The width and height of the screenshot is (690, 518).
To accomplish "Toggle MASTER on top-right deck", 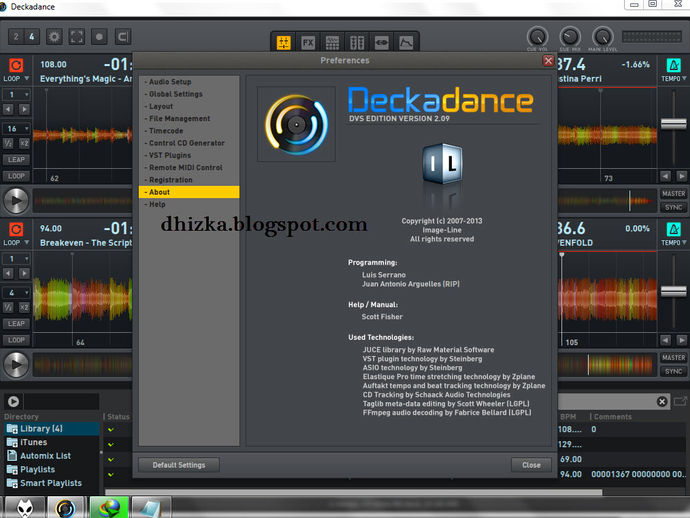I will click(x=674, y=194).
